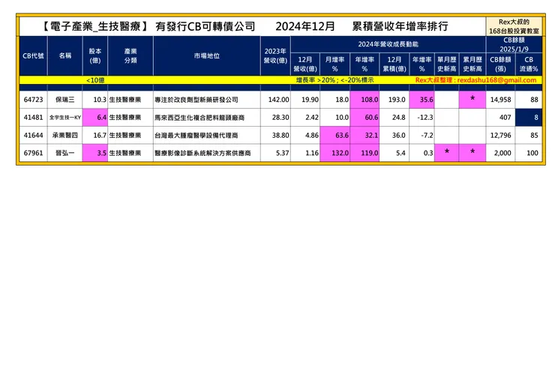This screenshot has height=392, width=555.
Task: Click 單月歷史新高 asterisk in row 67961
Action: tap(447, 153)
